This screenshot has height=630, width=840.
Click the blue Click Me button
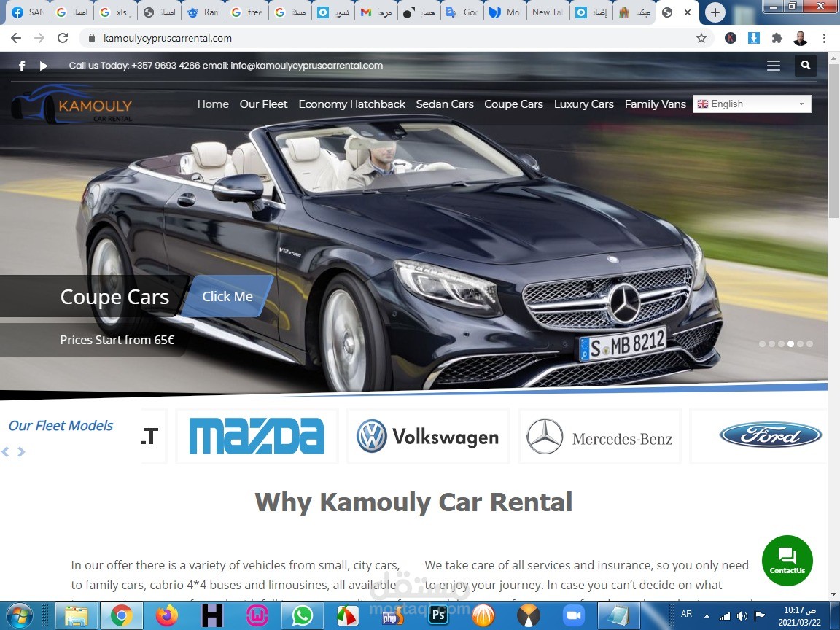click(227, 296)
